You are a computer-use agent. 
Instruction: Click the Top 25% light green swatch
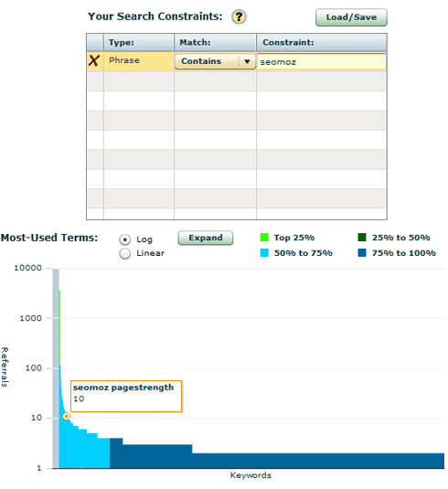264,238
